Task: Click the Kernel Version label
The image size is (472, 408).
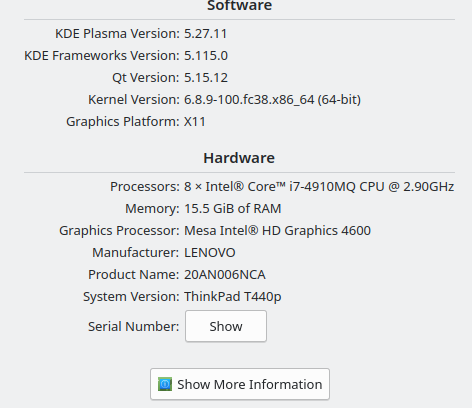Action: 134,100
